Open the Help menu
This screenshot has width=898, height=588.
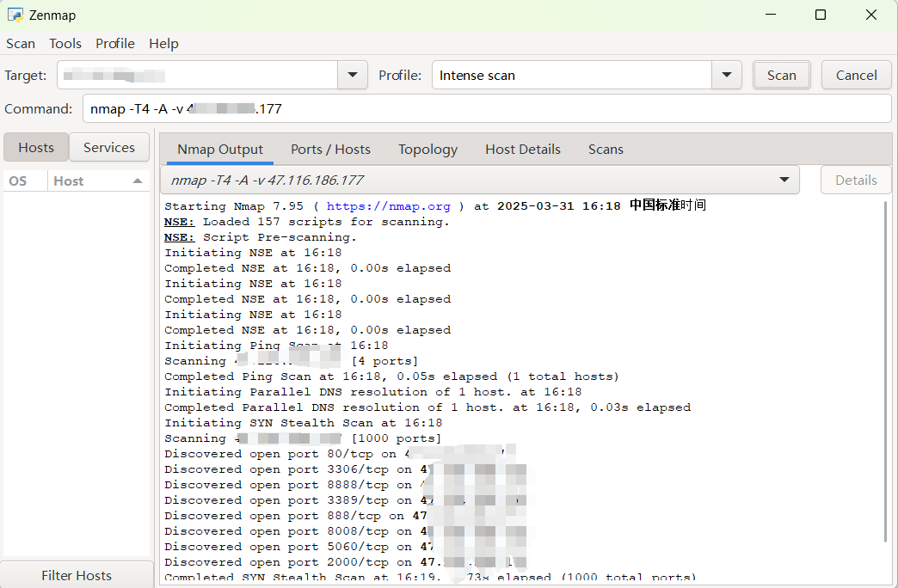point(163,43)
